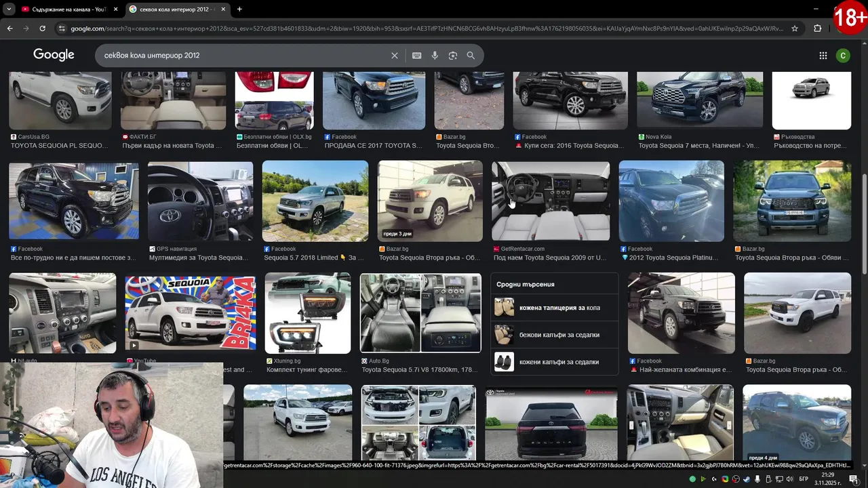The height and width of the screenshot is (488, 868).
Task: Clear the search query with X
Action: tap(395, 56)
